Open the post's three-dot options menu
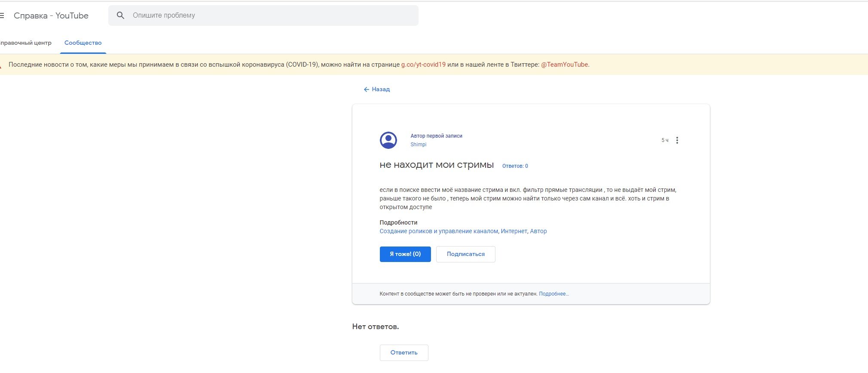The width and height of the screenshot is (868, 373). point(677,140)
